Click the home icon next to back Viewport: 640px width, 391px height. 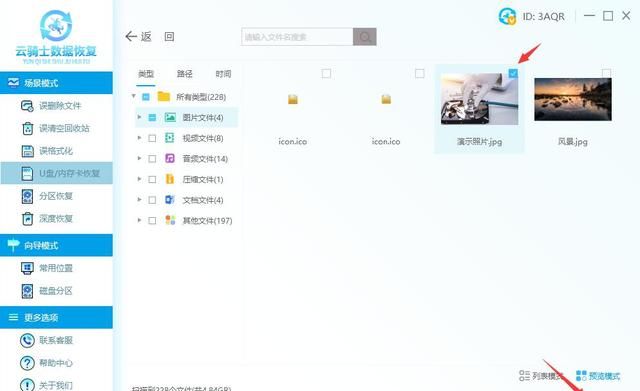(169, 37)
